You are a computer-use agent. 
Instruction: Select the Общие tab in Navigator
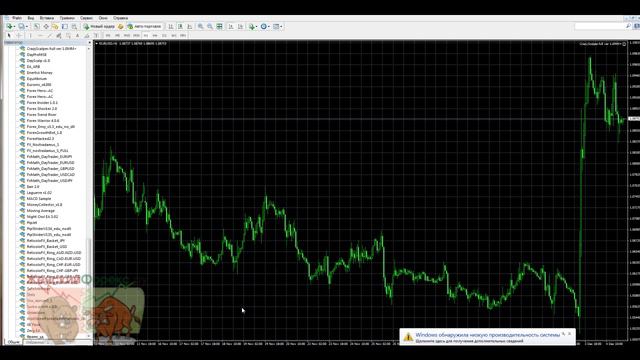(x=13, y=342)
